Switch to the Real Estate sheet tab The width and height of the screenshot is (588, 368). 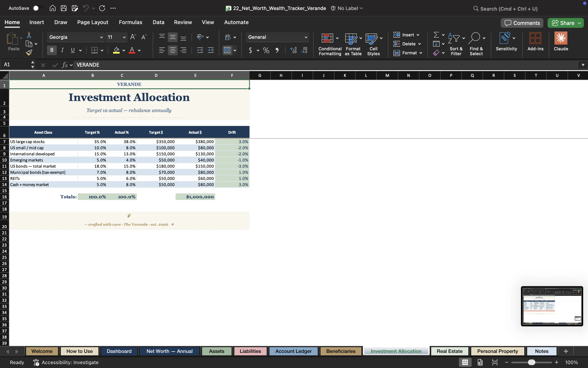[x=450, y=351]
